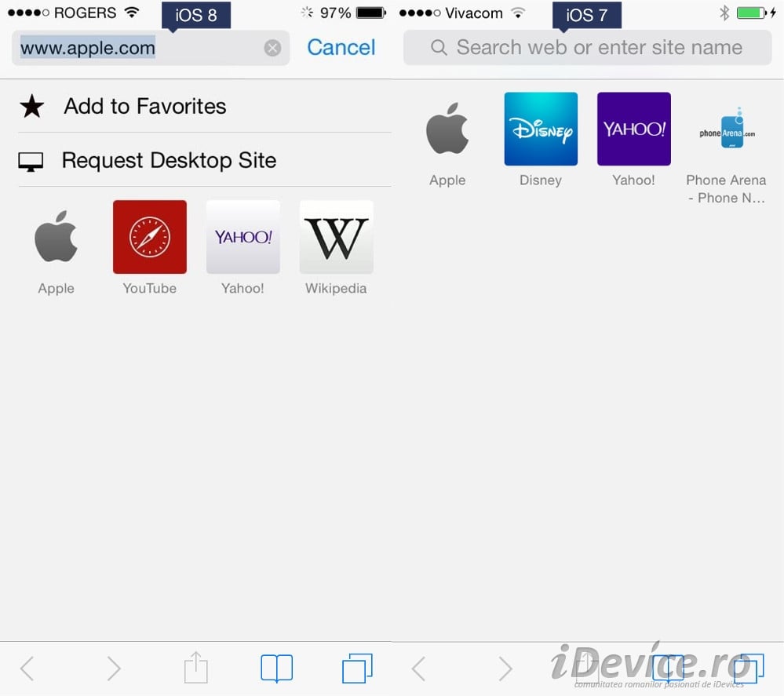The height and width of the screenshot is (696, 784).
Task: Open Bookmarks in the iOS 8 toolbar
Action: [276, 668]
